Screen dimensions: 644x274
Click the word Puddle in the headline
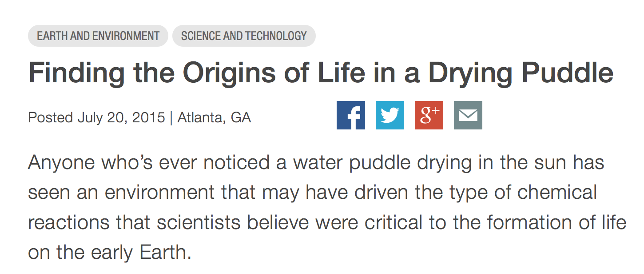(x=564, y=72)
